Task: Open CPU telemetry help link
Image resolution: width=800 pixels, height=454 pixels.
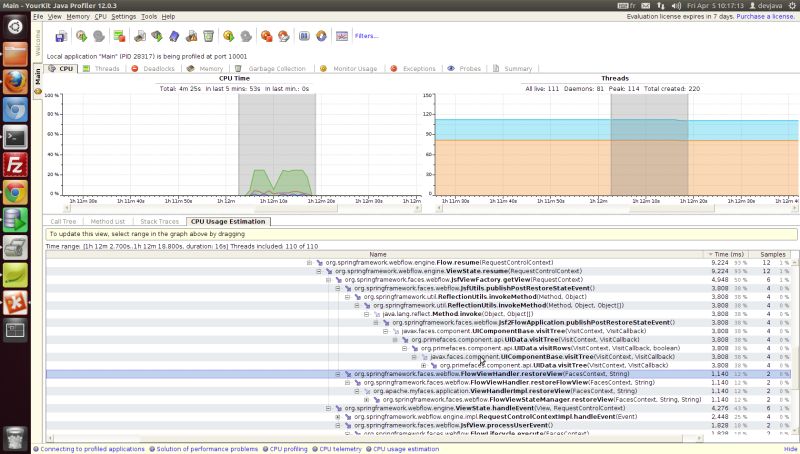Action: click(x=340, y=449)
